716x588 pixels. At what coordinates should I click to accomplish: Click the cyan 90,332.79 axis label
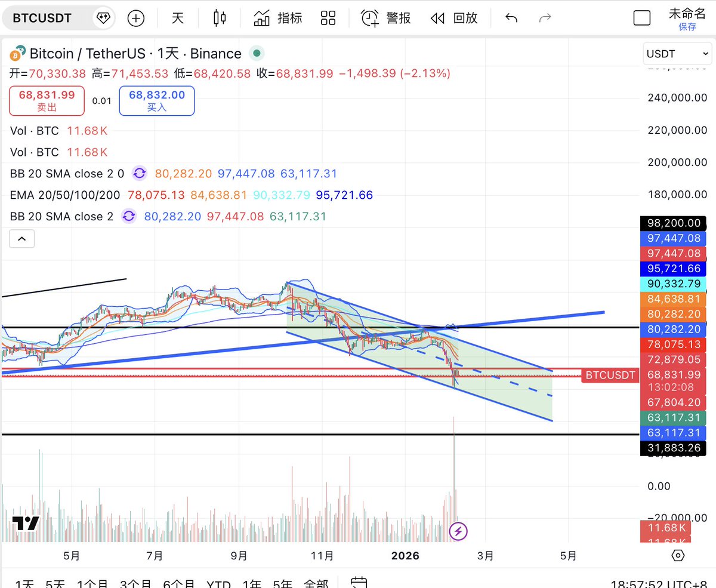tap(674, 284)
